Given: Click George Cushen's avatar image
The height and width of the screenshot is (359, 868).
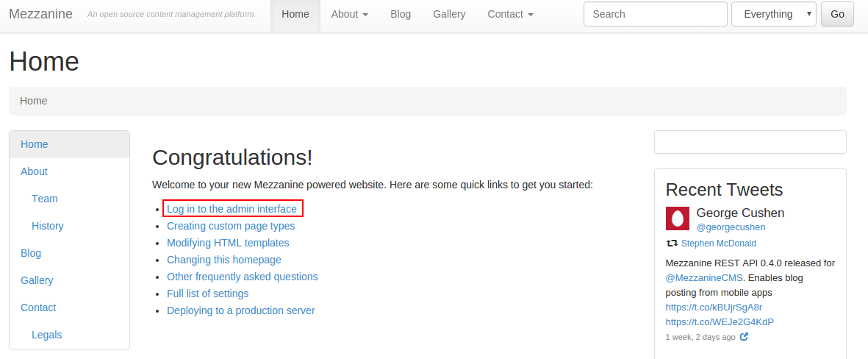Looking at the screenshot, I should 677,218.
